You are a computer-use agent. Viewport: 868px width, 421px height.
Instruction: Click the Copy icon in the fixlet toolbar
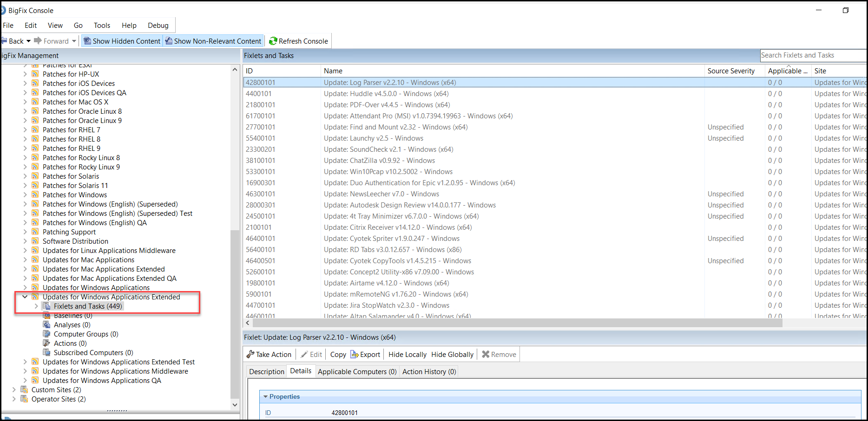[x=337, y=354]
